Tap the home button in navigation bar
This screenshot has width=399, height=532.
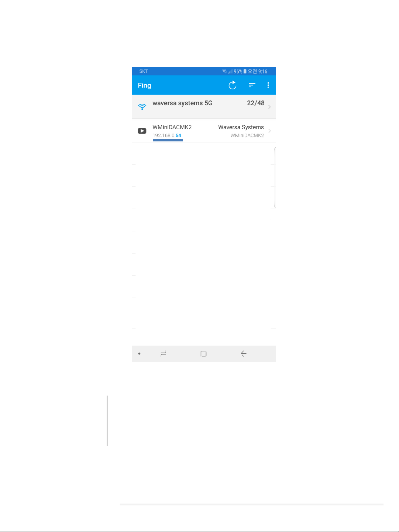coord(203,354)
